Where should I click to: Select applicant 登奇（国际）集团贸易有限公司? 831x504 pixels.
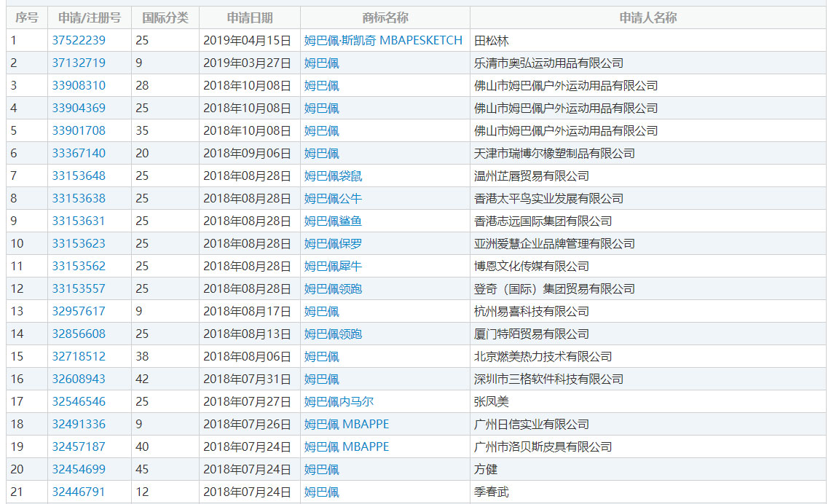click(554, 289)
